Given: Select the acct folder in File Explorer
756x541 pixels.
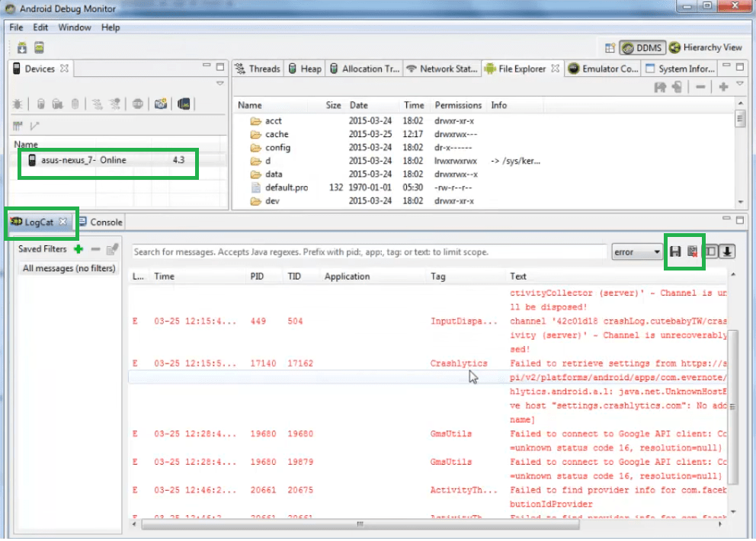Looking at the screenshot, I should click(x=273, y=121).
